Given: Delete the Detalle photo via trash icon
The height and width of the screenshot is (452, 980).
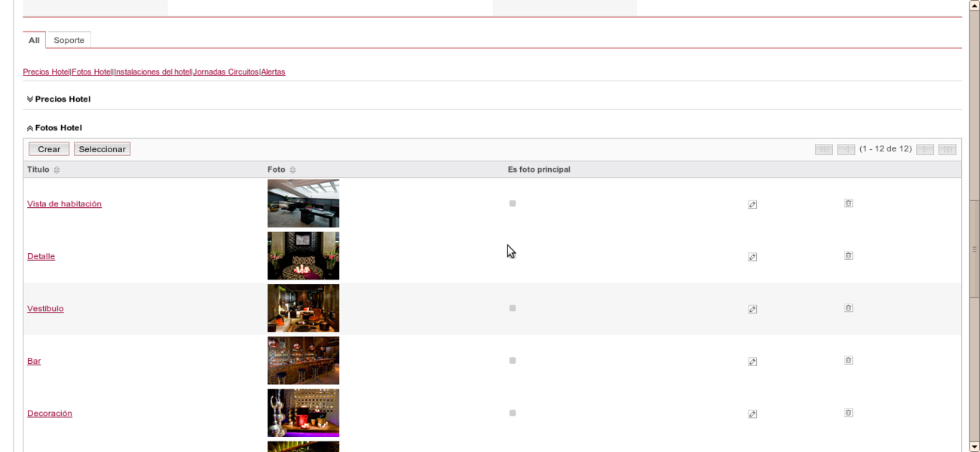Looking at the screenshot, I should click(848, 256).
